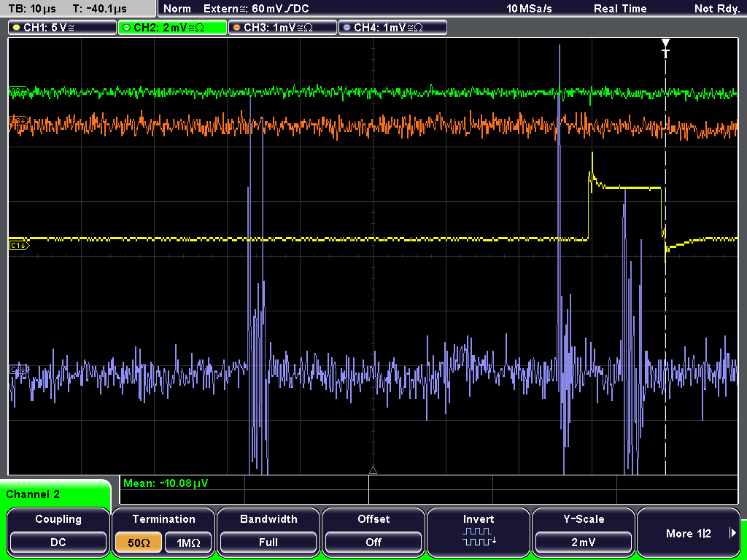This screenshot has width=747, height=560.
Task: Click the T: -40.1µs trigger position readout
Action: (x=99, y=9)
